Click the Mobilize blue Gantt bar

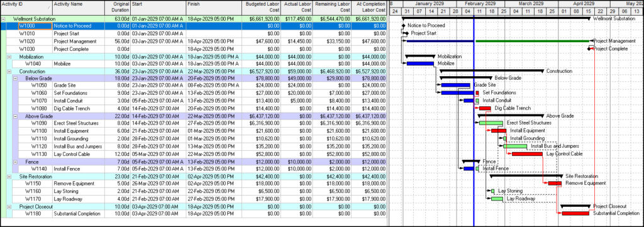[420, 64]
